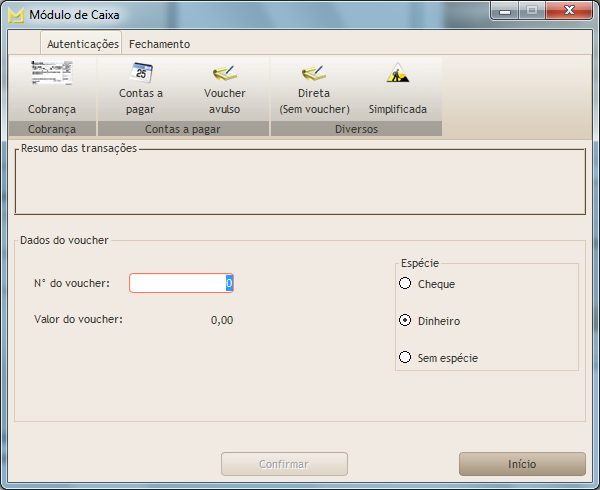The height and width of the screenshot is (490, 600).
Task: Open Direta (Sem voucher) authentication
Action: click(x=314, y=74)
